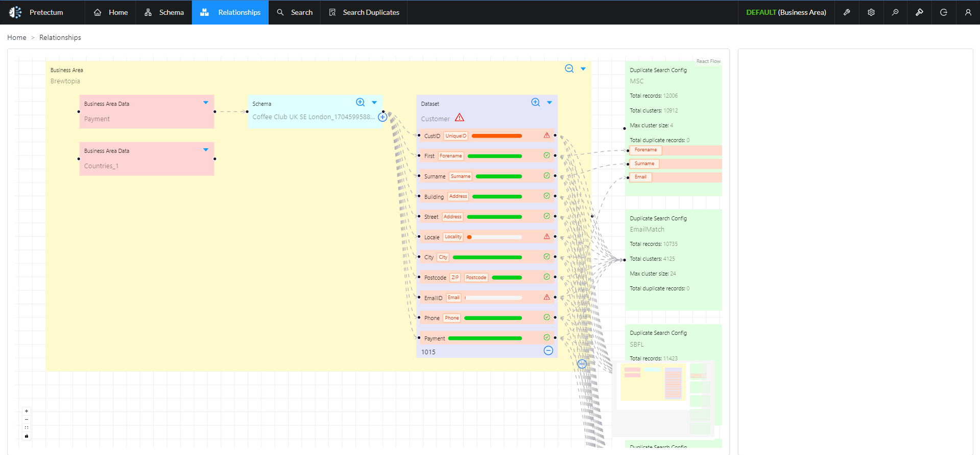Click the warning triangle beside Customer
The width and height of the screenshot is (980, 455).
460,118
